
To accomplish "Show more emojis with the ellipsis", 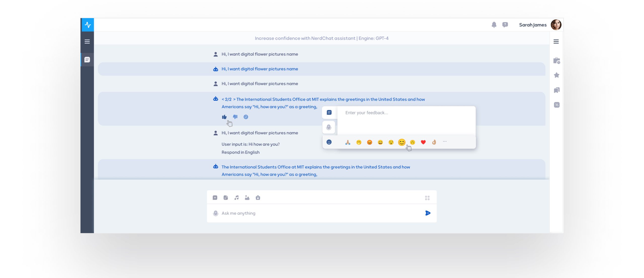I will click(445, 142).
